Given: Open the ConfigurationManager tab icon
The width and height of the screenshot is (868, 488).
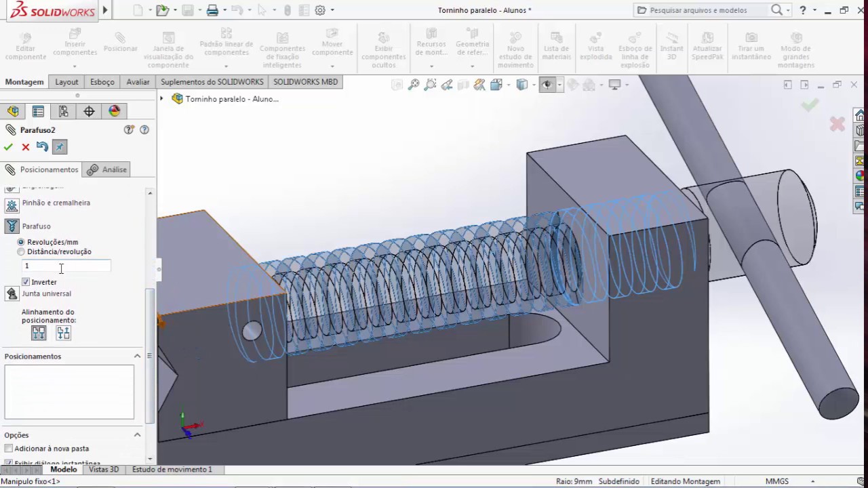Looking at the screenshot, I should pyautogui.click(x=63, y=111).
